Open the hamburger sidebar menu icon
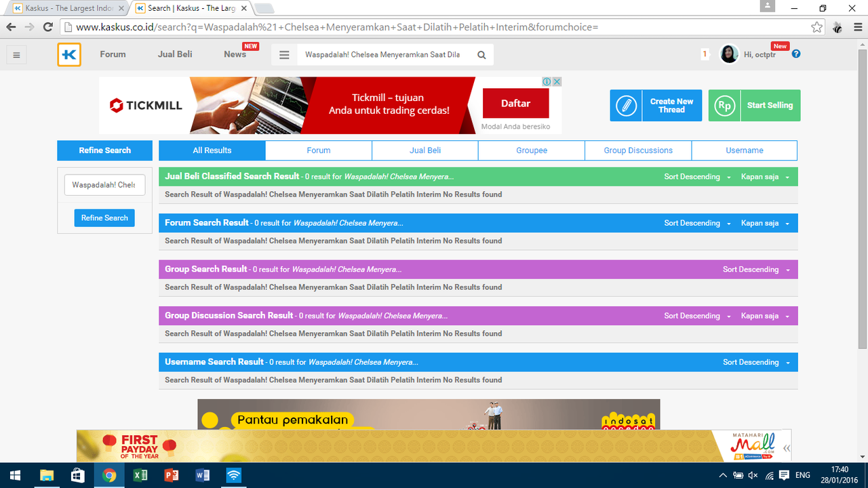 (x=17, y=55)
